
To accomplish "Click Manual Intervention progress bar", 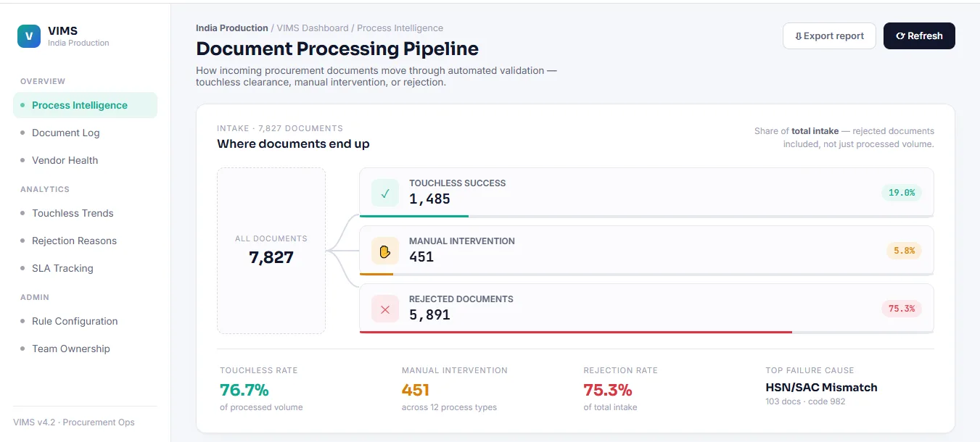I will click(646, 274).
